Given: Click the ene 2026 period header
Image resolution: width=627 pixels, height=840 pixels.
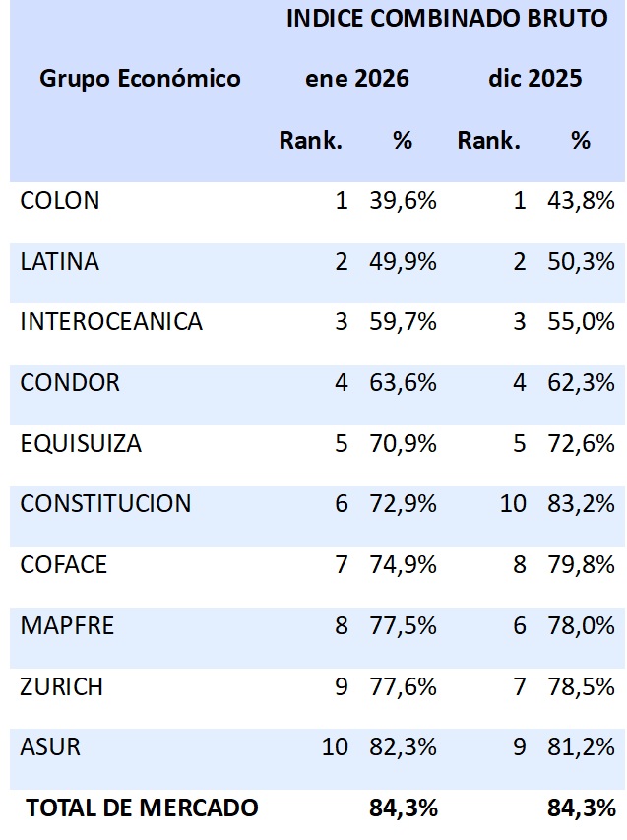Looking at the screenshot, I should point(356,79).
